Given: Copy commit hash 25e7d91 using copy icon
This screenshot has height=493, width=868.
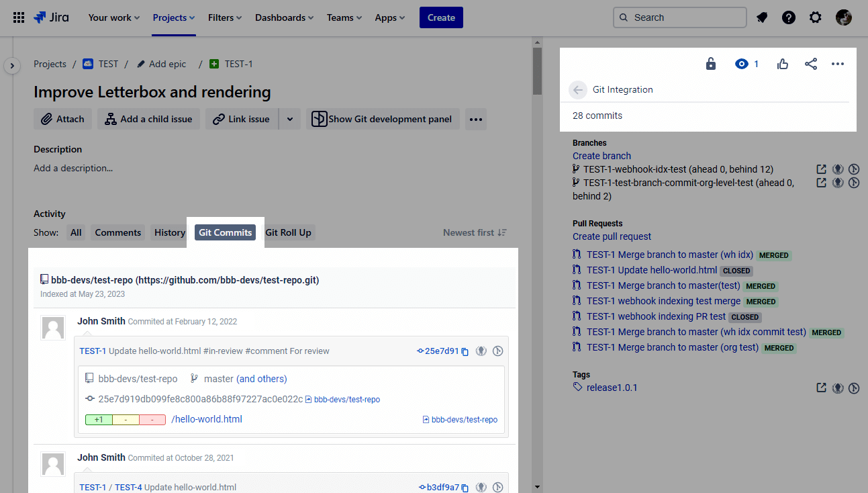Looking at the screenshot, I should click(465, 351).
